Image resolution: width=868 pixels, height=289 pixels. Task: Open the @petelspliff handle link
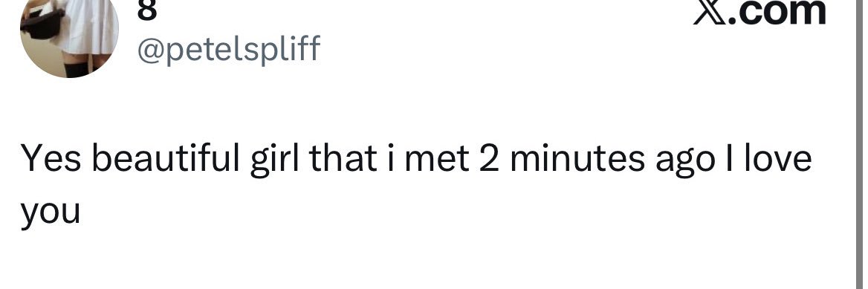point(229,49)
